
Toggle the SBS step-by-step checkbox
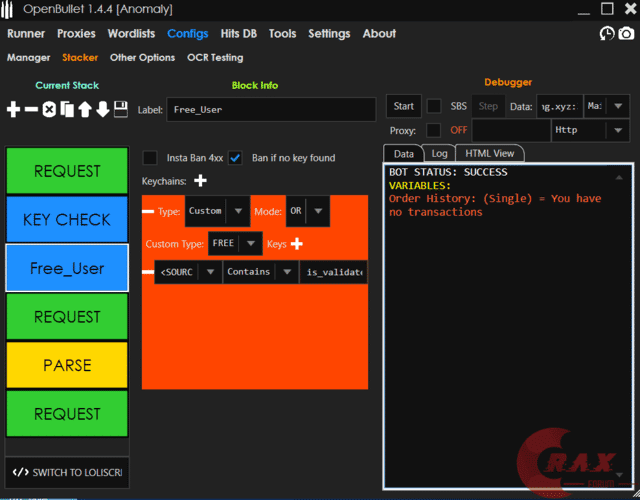point(434,106)
